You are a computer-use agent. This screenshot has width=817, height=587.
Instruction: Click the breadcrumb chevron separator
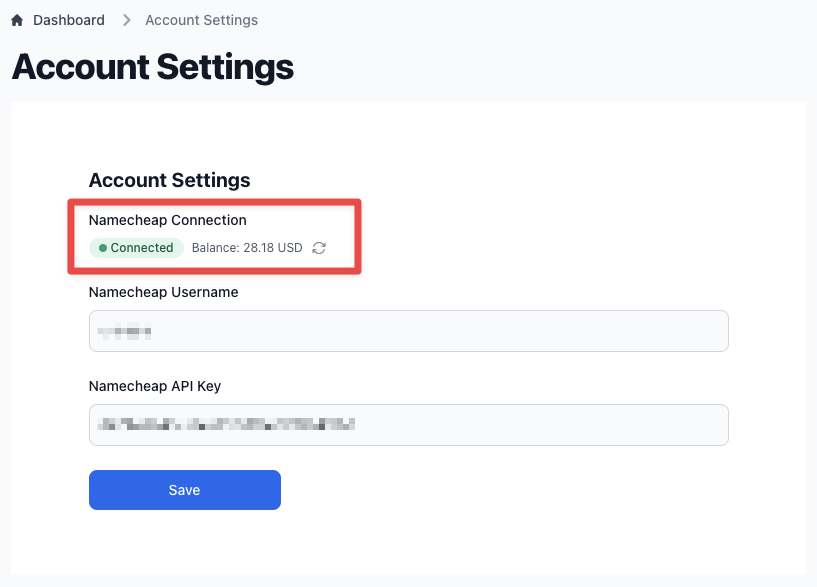coord(127,20)
